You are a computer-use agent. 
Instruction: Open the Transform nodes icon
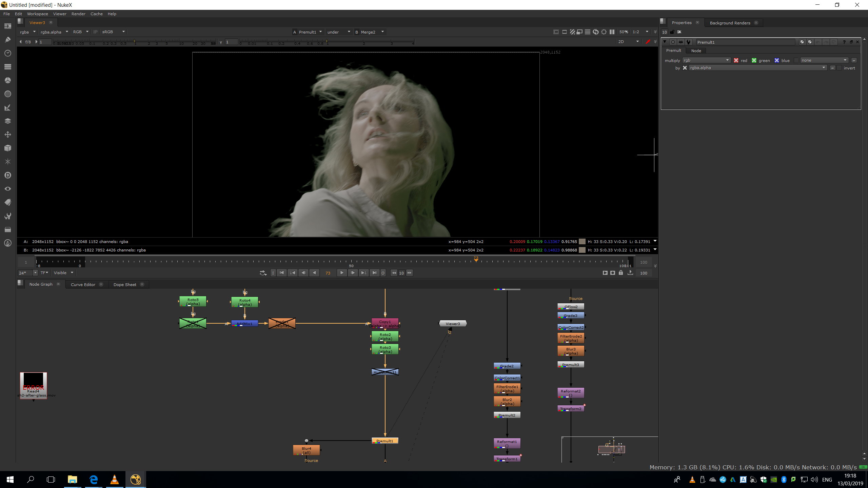pos(7,135)
